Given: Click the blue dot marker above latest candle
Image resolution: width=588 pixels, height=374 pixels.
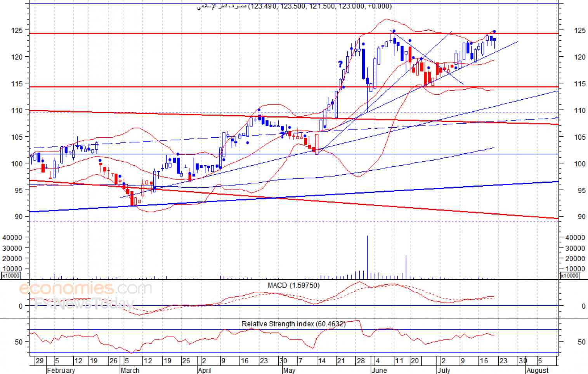Looking at the screenshot, I should tap(494, 31).
